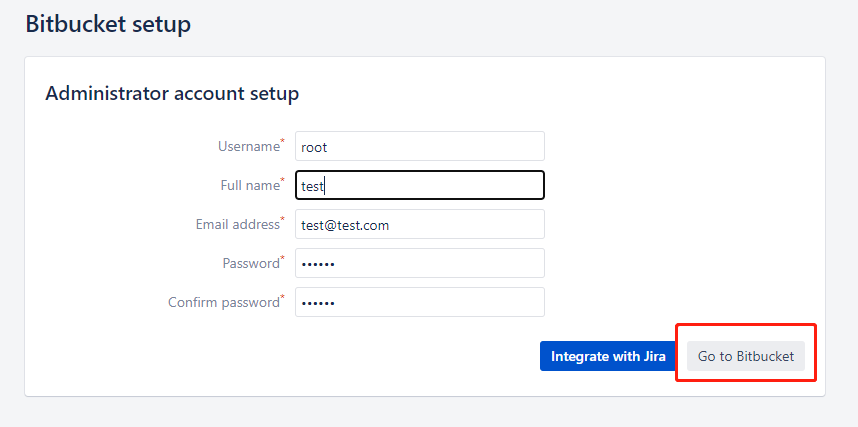Click the Go to Bitbucket button
This screenshot has width=858, height=427.
746,356
